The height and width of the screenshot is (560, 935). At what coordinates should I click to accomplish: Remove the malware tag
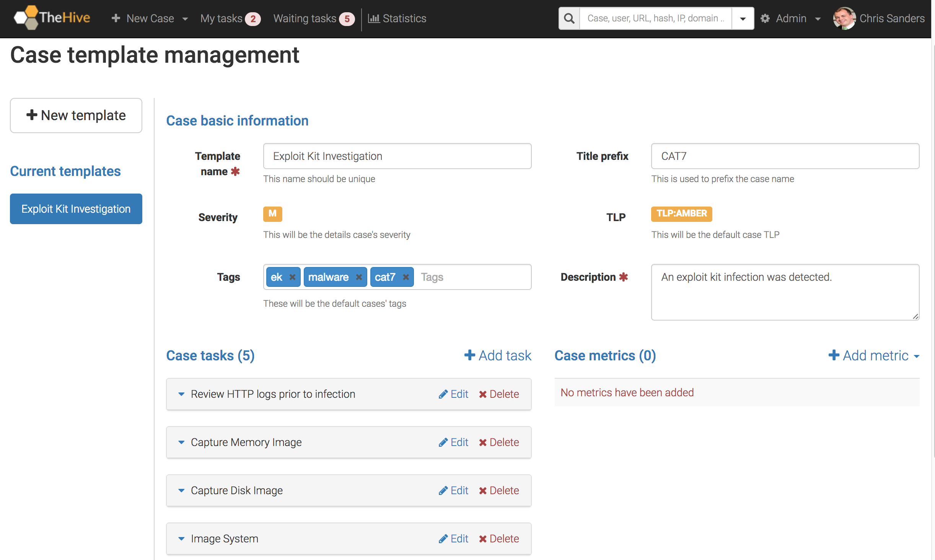[x=358, y=277]
